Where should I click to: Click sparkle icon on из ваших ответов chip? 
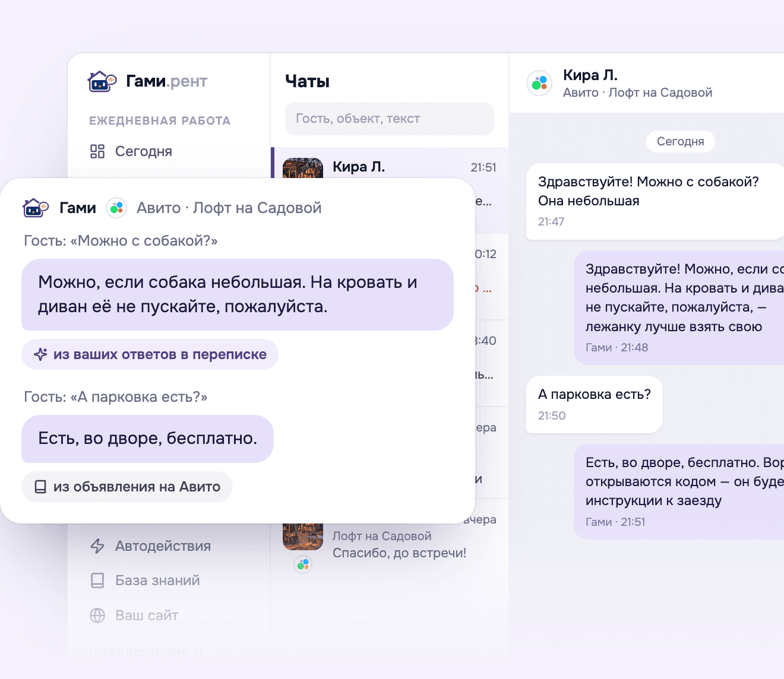click(40, 354)
